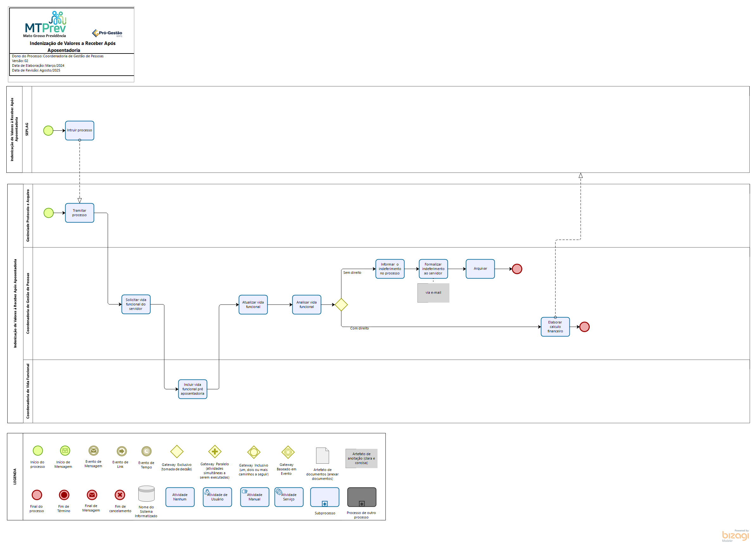Screen dimensions: 756x552
Task: Click the database cylinder Sistema Informatizado icon
Action: 146,494
